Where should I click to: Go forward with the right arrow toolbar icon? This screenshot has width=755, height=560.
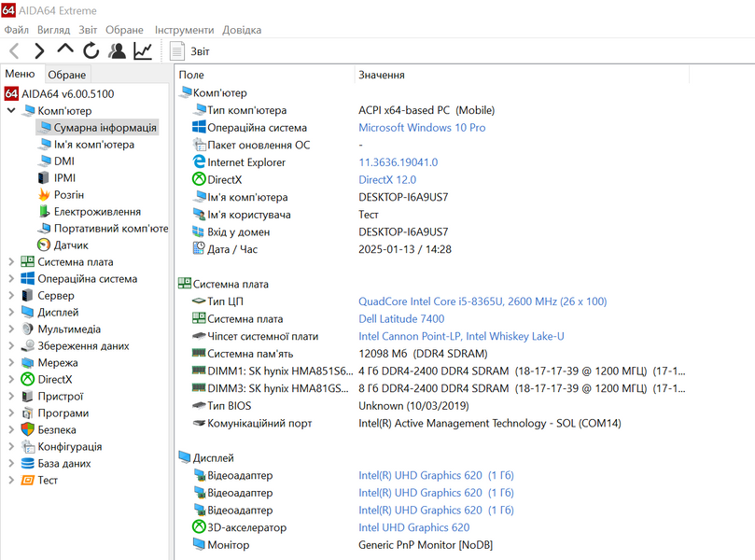39,50
